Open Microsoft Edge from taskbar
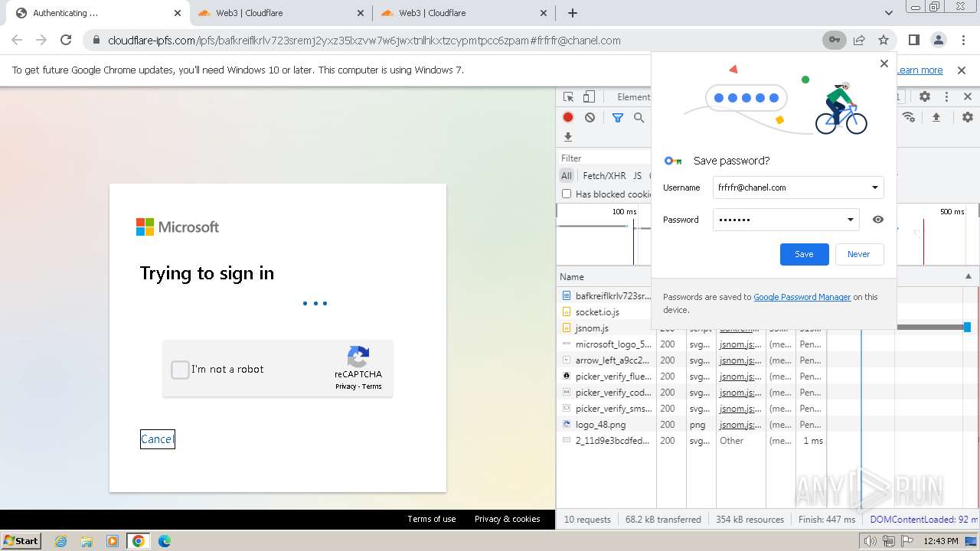Screen dimensions: 980x551 click(x=165, y=541)
